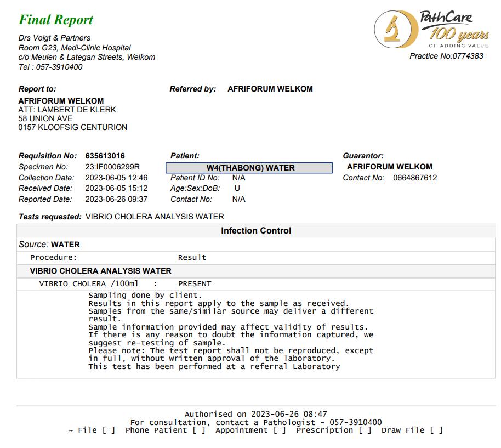Click the Guarantor AFRIFORUM WELKOM name

pyautogui.click(x=390, y=167)
